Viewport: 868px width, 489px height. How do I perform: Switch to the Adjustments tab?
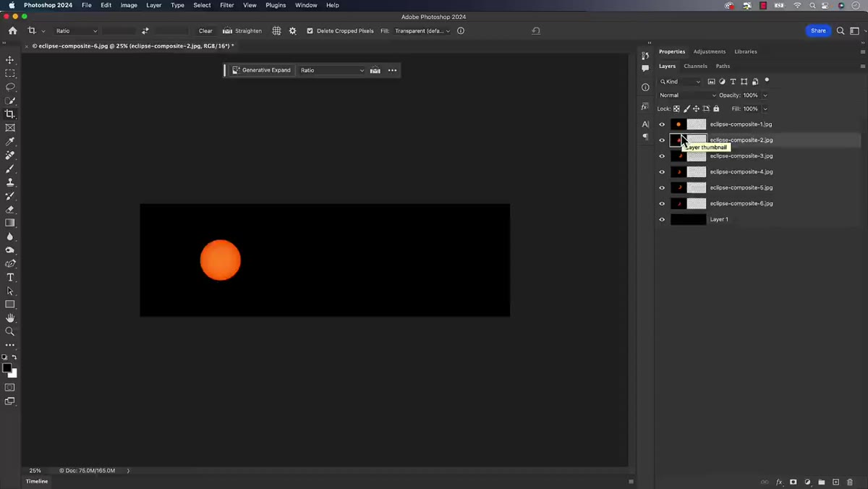point(709,51)
